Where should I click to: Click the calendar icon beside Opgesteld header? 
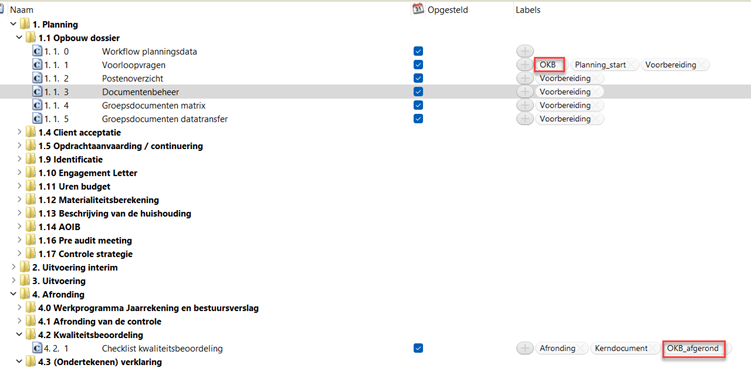419,9
